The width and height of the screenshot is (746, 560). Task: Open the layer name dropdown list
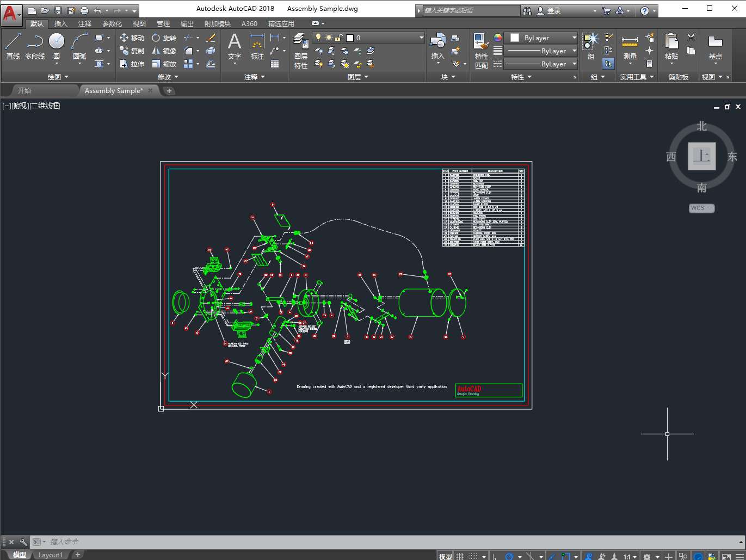click(x=421, y=38)
